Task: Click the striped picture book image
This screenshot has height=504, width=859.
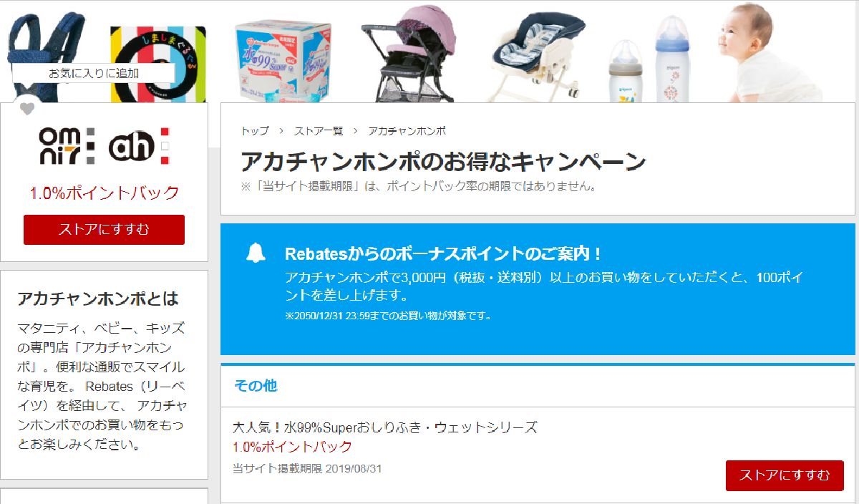Action: pos(157,64)
